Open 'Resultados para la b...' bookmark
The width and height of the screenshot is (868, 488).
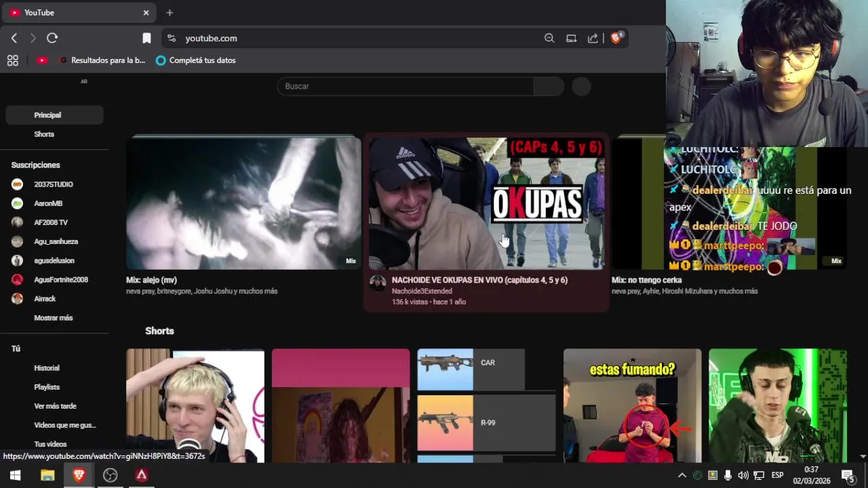click(102, 60)
